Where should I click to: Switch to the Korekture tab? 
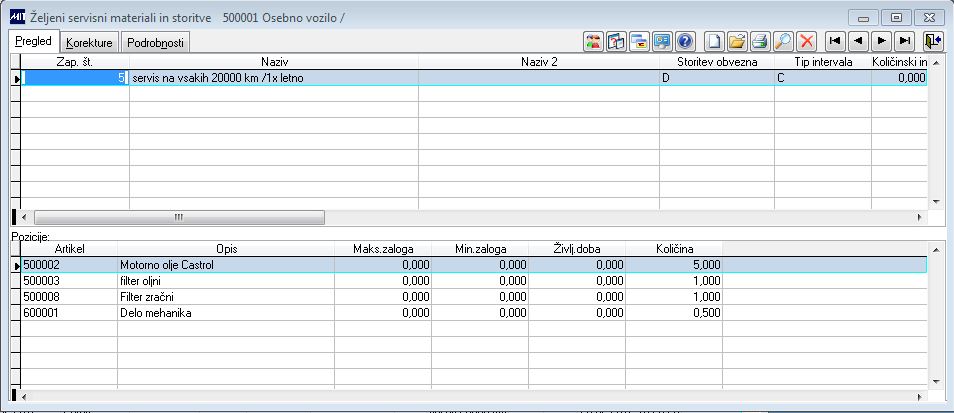pyautogui.click(x=89, y=43)
